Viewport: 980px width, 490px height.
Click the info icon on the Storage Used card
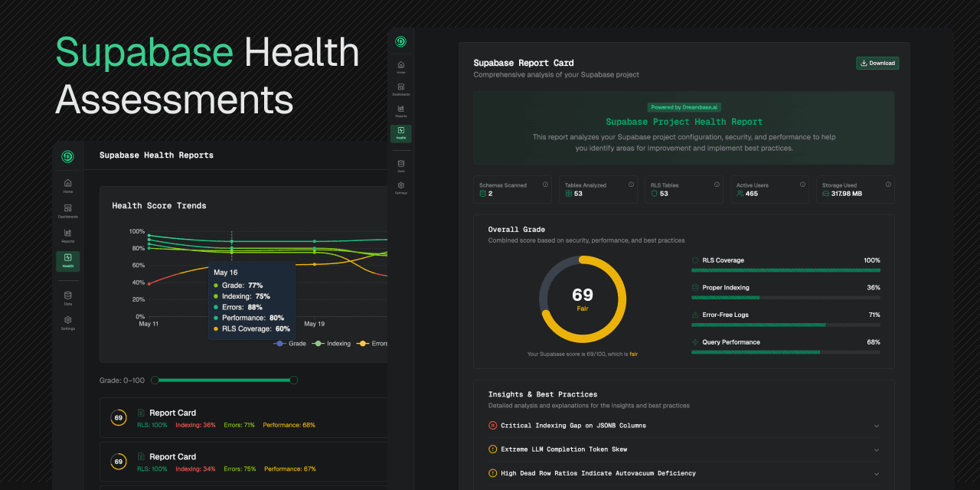click(x=888, y=185)
